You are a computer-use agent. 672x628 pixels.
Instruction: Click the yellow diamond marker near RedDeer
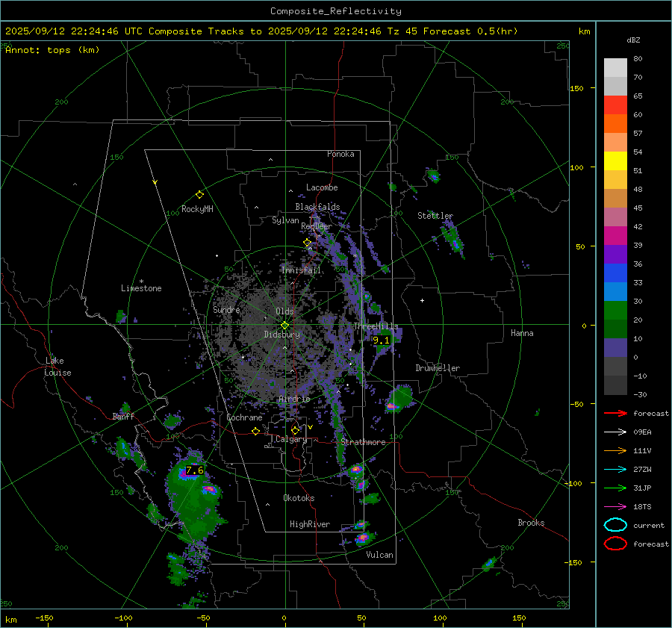[307, 243]
